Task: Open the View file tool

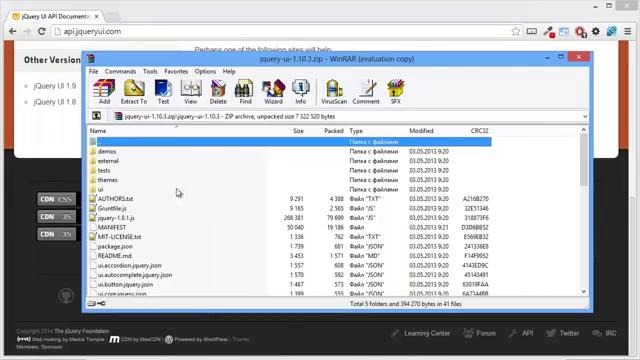Action: click(191, 91)
